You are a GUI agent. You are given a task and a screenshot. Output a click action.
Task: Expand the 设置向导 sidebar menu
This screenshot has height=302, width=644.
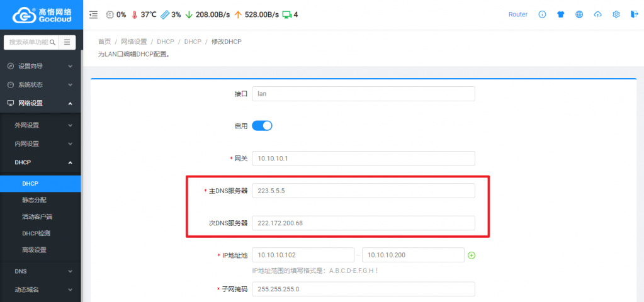40,66
